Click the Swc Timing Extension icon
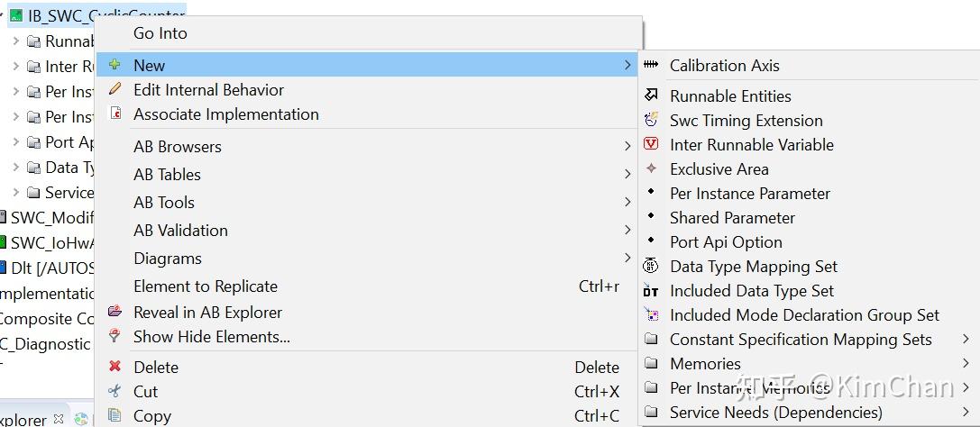The image size is (980, 427). [651, 120]
